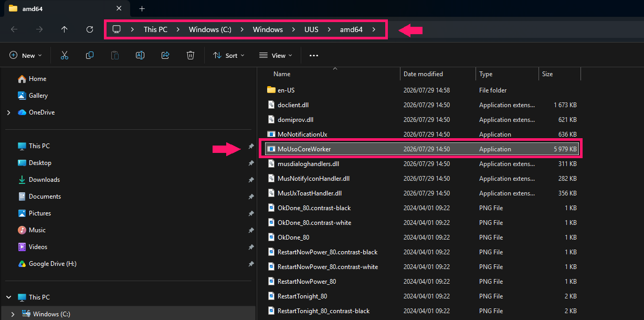Click chevron after UUS in address bar
The height and width of the screenshot is (320, 644).
tap(330, 29)
